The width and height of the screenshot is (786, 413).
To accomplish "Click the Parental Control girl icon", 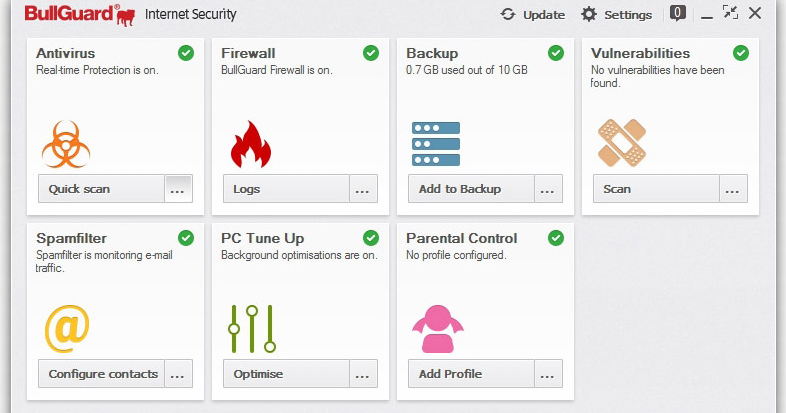I will tap(438, 328).
